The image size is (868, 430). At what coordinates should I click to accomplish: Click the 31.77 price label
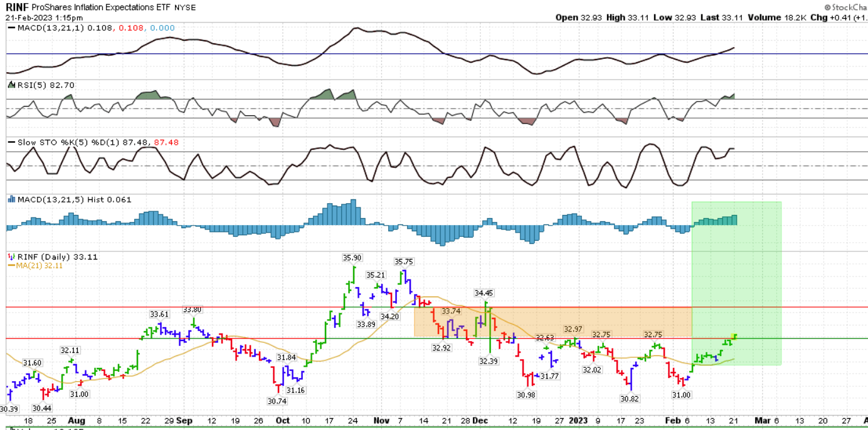tap(549, 376)
